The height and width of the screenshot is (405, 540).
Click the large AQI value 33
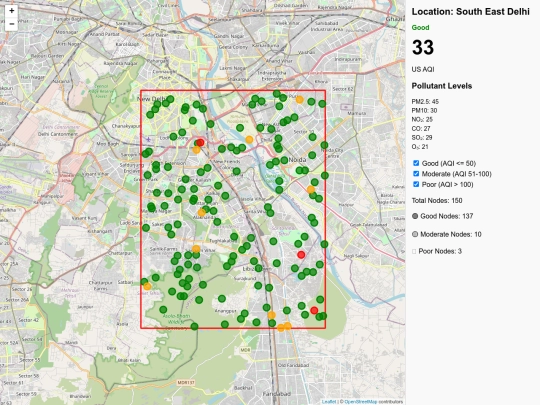[x=423, y=47]
